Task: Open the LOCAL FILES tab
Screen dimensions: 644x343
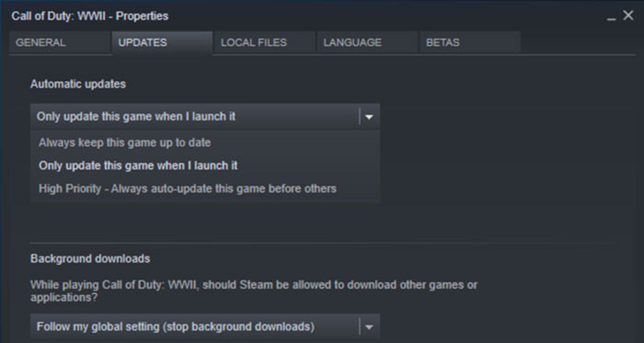Action: coord(265,43)
